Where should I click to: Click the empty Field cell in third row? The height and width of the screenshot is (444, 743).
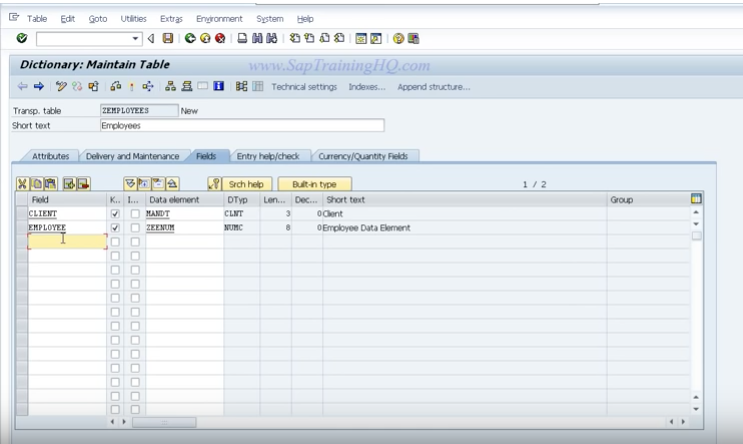pyautogui.click(x=67, y=241)
